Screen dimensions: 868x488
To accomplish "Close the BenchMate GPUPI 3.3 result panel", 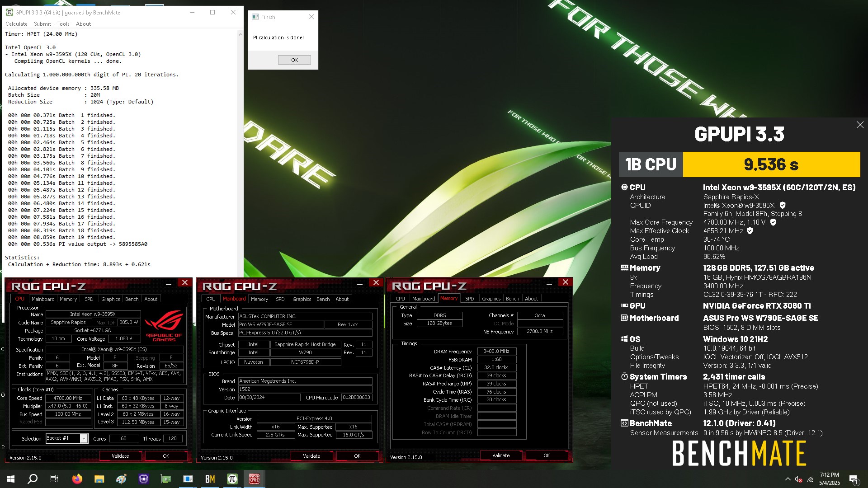I will pyautogui.click(x=860, y=125).
